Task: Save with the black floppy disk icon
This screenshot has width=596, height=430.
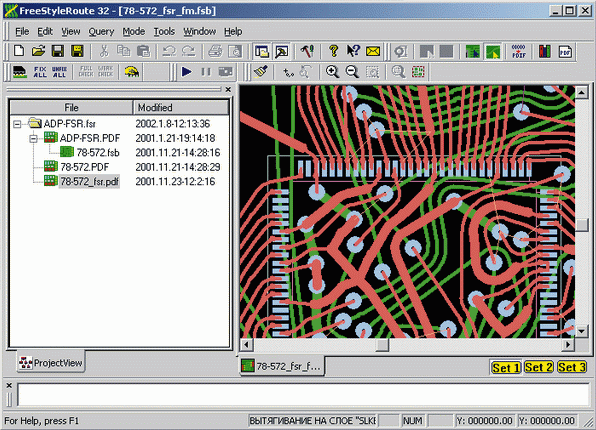Action: click(58, 51)
